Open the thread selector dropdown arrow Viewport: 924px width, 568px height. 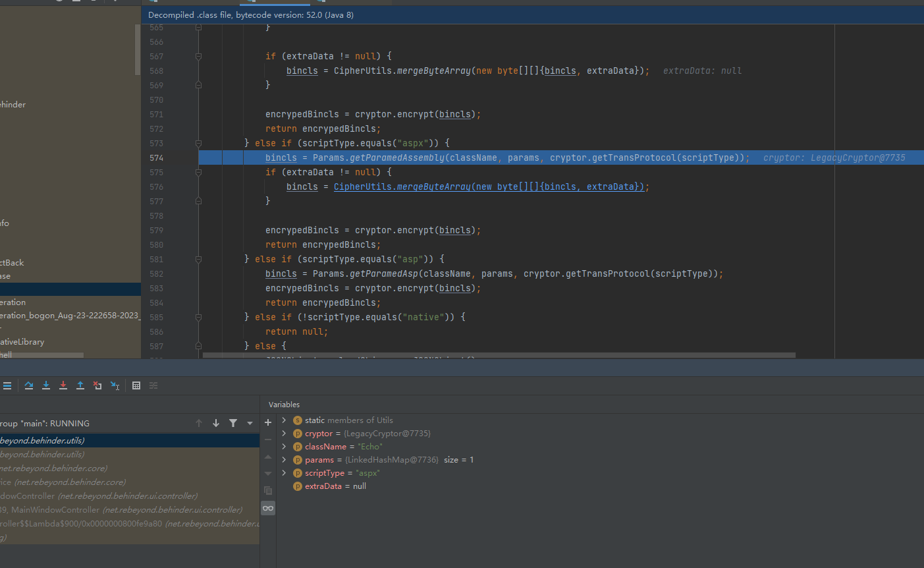(x=250, y=423)
